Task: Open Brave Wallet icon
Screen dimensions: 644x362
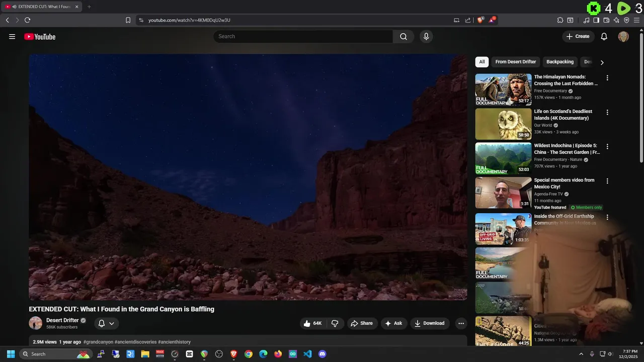Action: pos(606,20)
